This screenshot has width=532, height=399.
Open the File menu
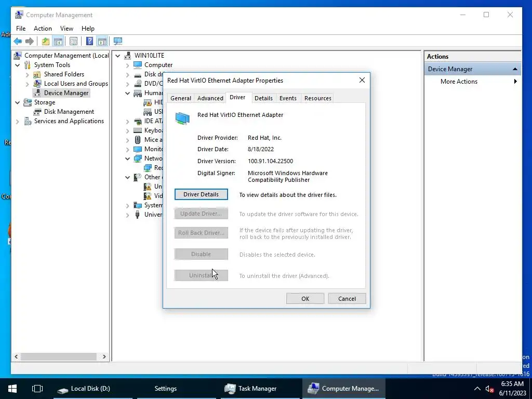(21, 29)
